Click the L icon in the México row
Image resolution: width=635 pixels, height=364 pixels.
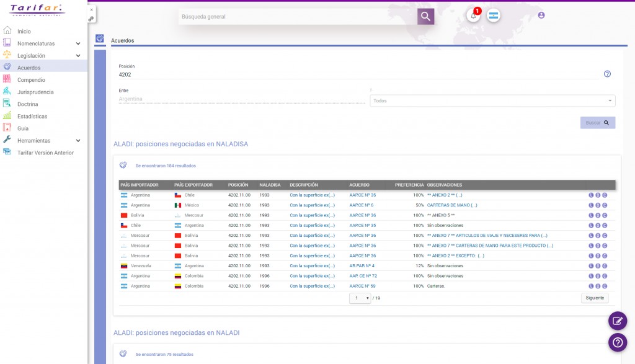pyautogui.click(x=591, y=205)
